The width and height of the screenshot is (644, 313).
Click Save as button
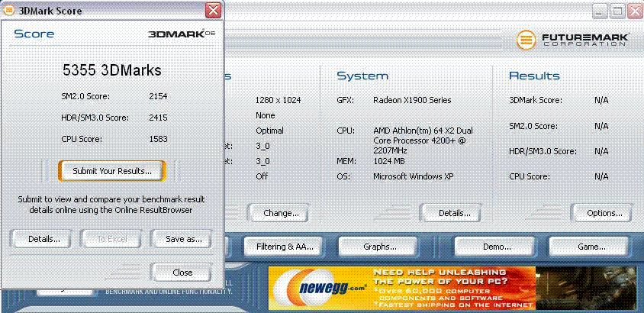pyautogui.click(x=183, y=239)
